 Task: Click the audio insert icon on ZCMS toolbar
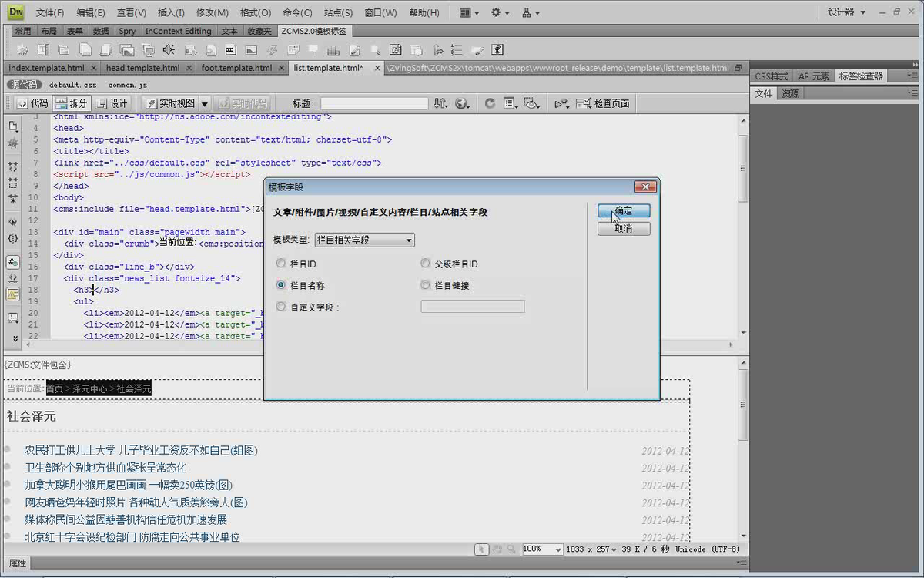pos(168,49)
